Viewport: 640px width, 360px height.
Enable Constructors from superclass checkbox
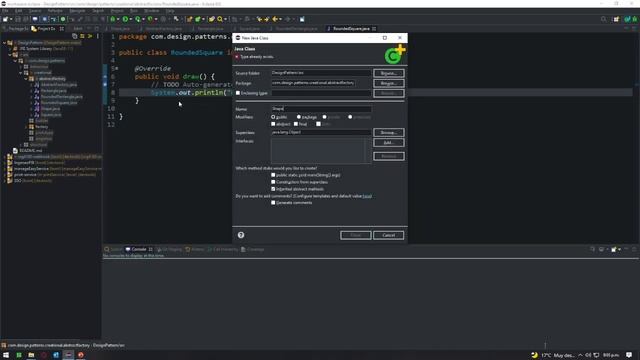[x=273, y=182]
